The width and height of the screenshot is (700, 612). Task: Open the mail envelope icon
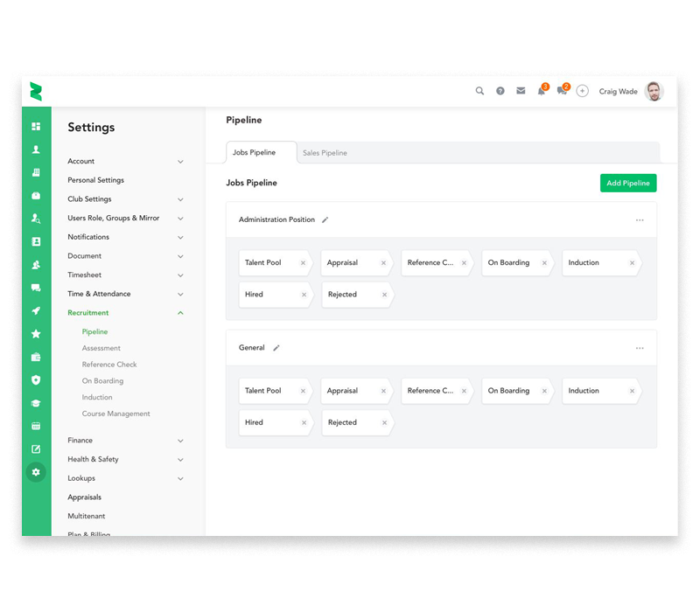(521, 91)
